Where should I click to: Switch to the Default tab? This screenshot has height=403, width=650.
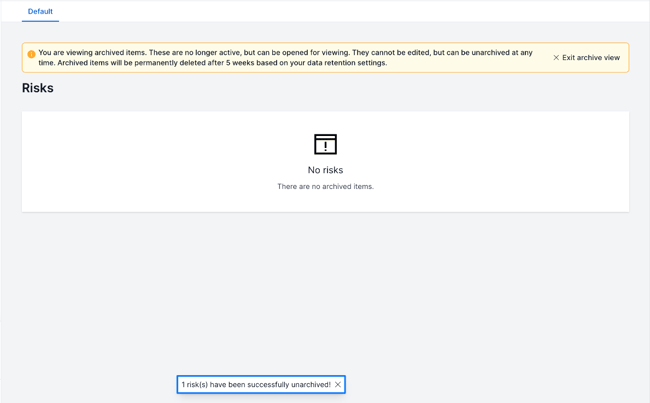pyautogui.click(x=40, y=11)
